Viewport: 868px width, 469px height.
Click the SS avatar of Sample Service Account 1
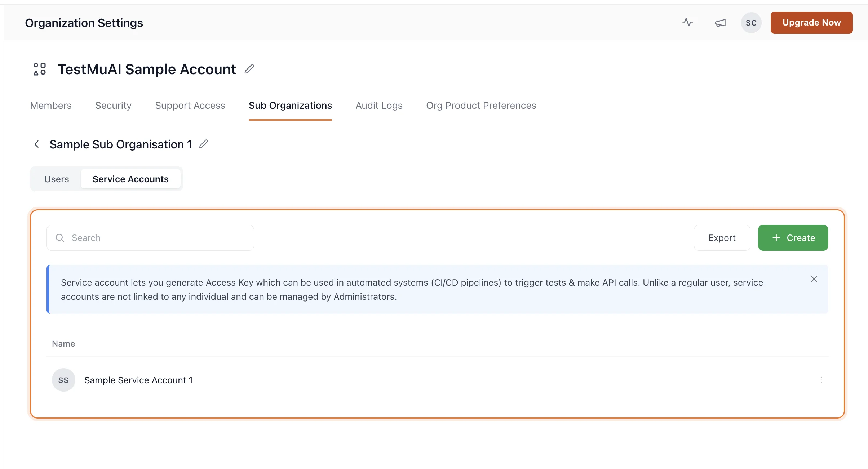[63, 380]
